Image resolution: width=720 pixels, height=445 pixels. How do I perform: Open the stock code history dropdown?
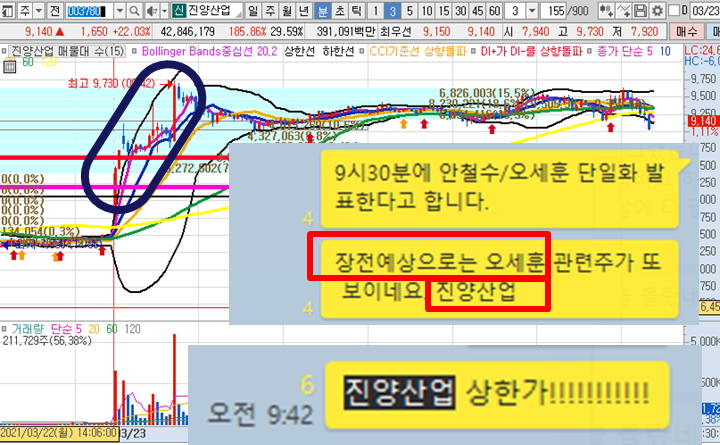click(119, 10)
